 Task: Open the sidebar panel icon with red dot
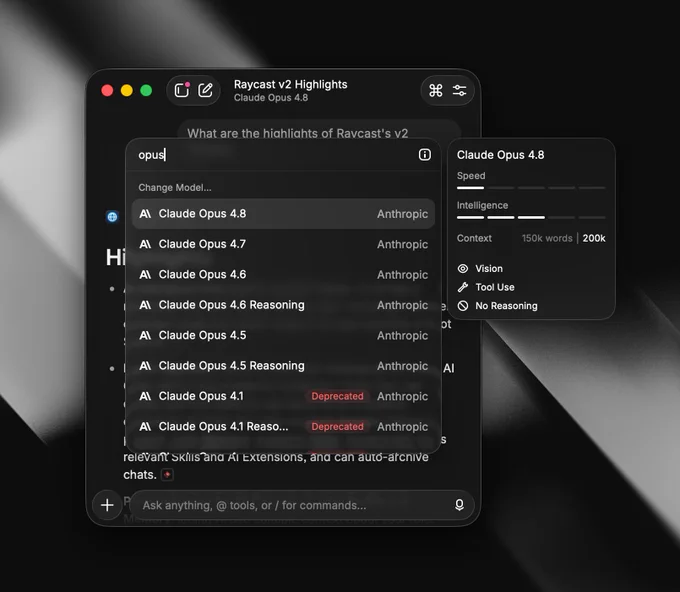click(182, 90)
